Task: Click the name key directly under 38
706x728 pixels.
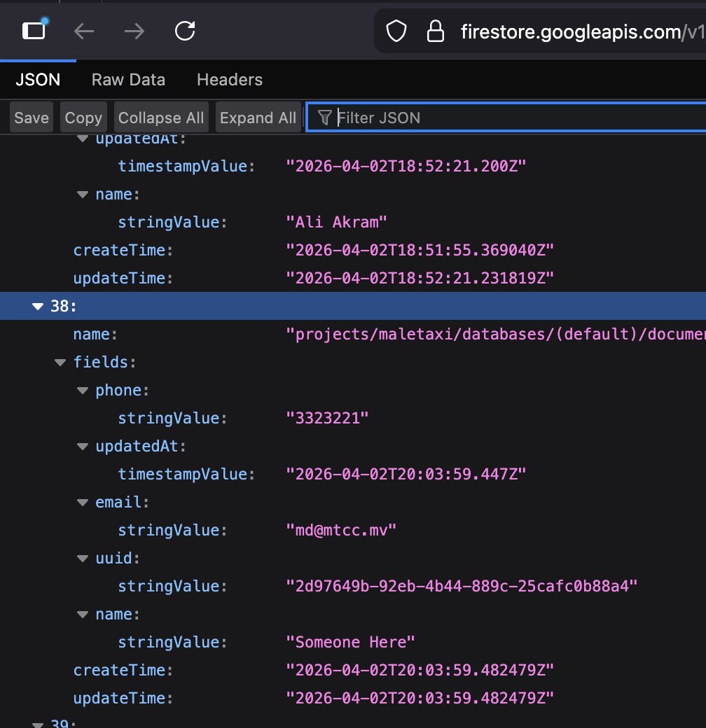Action: [x=95, y=335]
